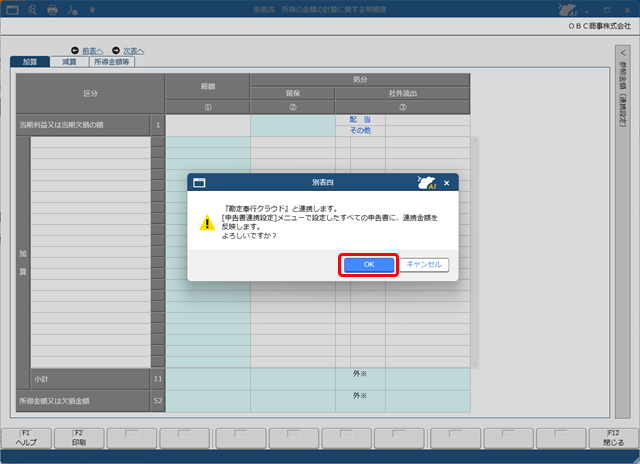Click the 小計 row label
640x464 pixels.
(x=90, y=379)
